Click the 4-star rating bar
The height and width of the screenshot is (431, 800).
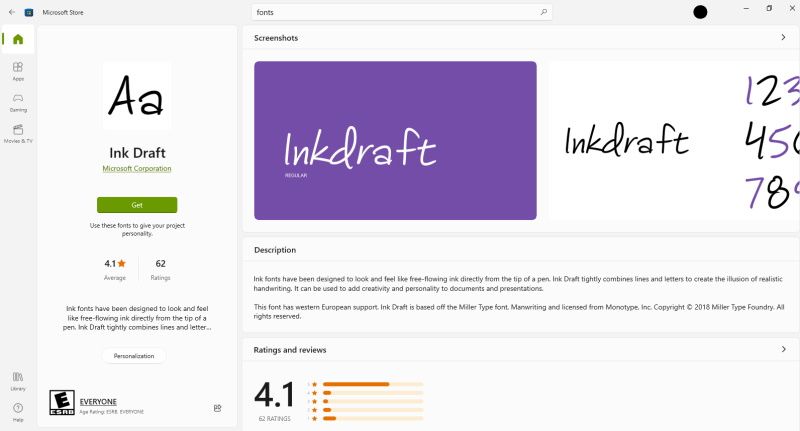pos(373,393)
